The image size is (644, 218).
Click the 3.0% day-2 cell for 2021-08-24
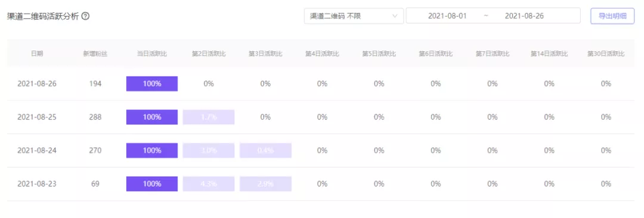coord(209,151)
